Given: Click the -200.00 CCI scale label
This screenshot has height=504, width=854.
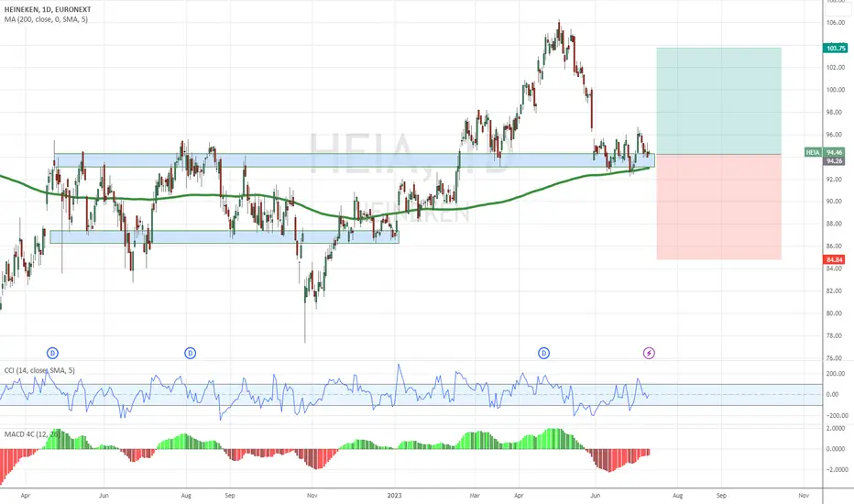Looking at the screenshot, I should [x=836, y=416].
